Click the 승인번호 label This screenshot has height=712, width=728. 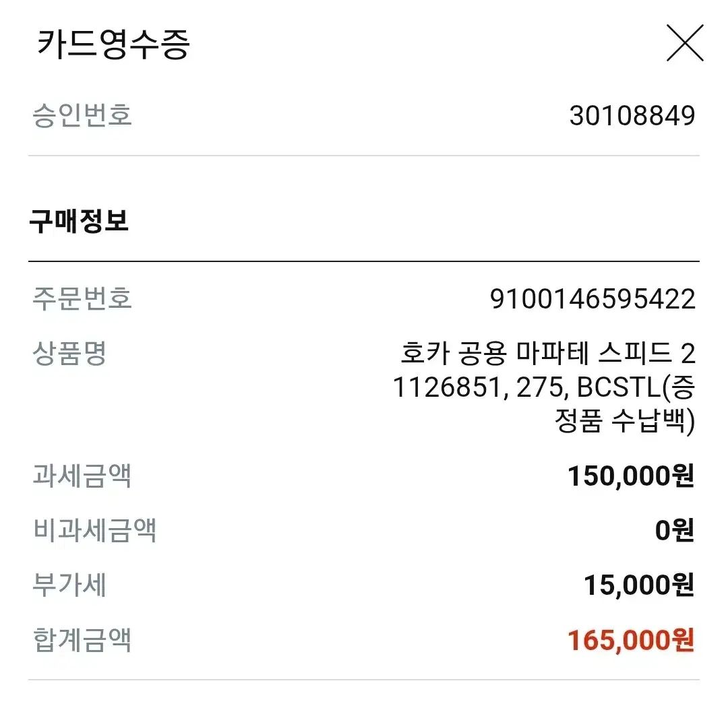tap(82, 115)
